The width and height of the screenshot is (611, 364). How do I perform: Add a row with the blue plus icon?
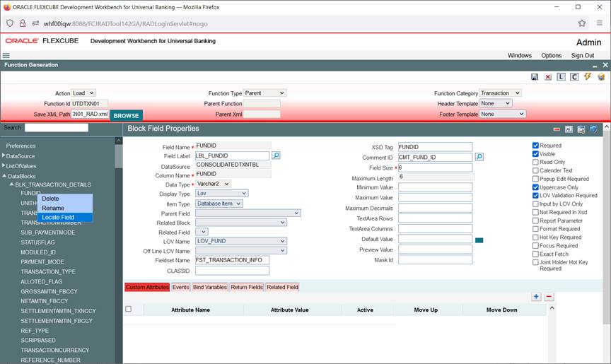(x=536, y=297)
